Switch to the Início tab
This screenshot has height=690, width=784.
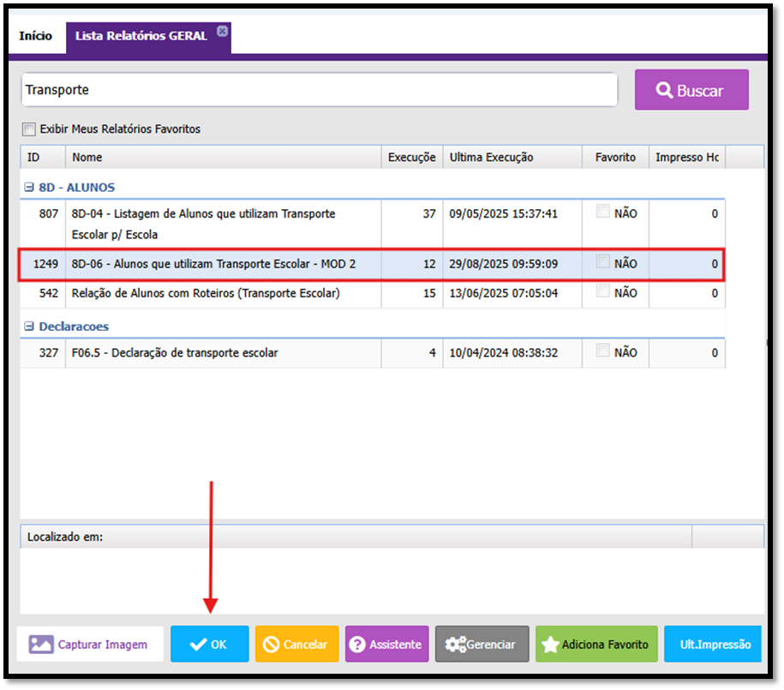click(x=36, y=37)
